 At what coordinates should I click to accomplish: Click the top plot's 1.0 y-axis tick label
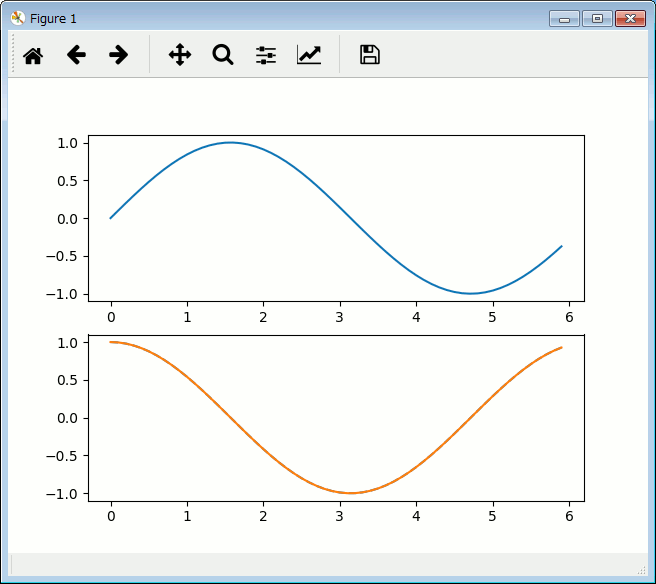click(x=67, y=143)
